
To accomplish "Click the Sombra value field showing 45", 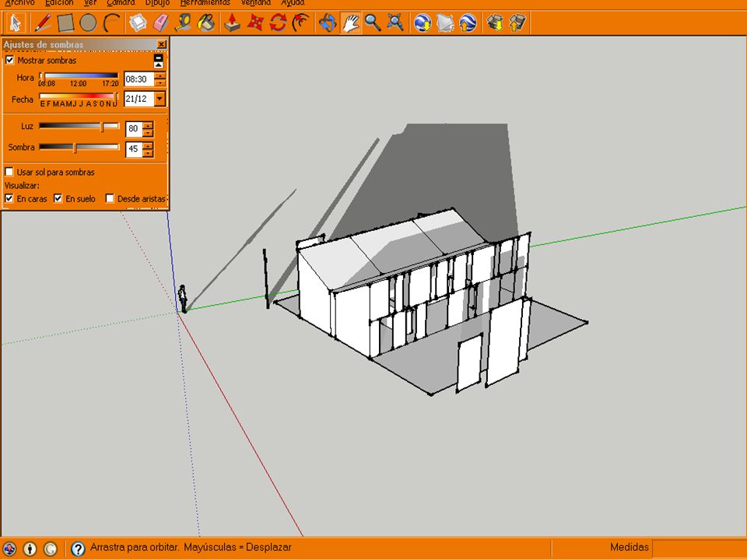I will [x=134, y=149].
